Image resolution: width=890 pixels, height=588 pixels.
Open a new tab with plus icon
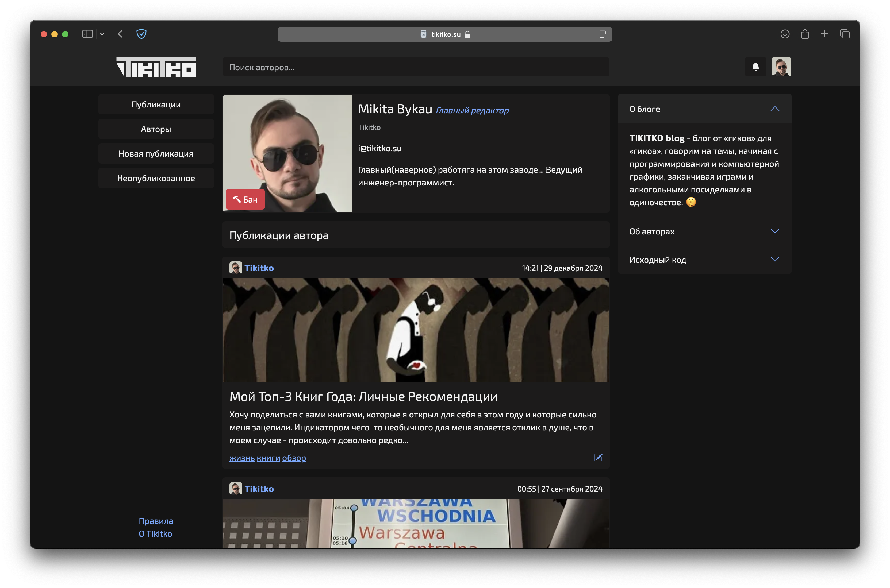tap(824, 34)
